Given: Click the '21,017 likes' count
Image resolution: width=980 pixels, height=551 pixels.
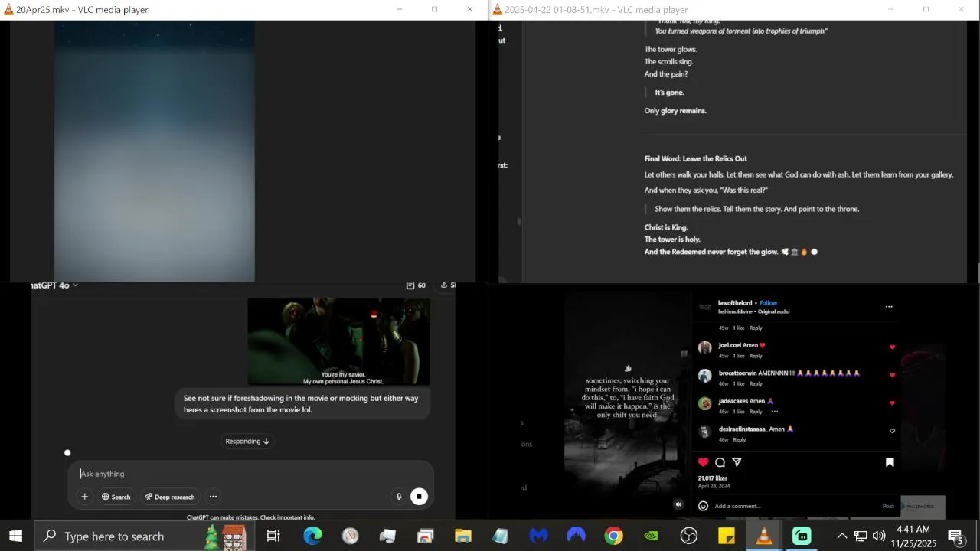Looking at the screenshot, I should pyautogui.click(x=713, y=478).
